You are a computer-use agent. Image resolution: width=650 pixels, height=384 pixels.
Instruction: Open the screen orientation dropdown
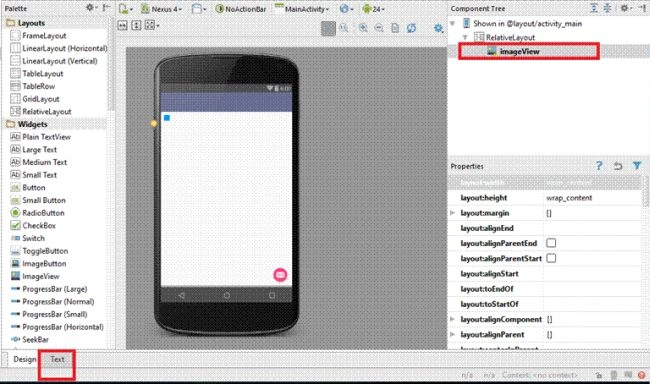(199, 9)
